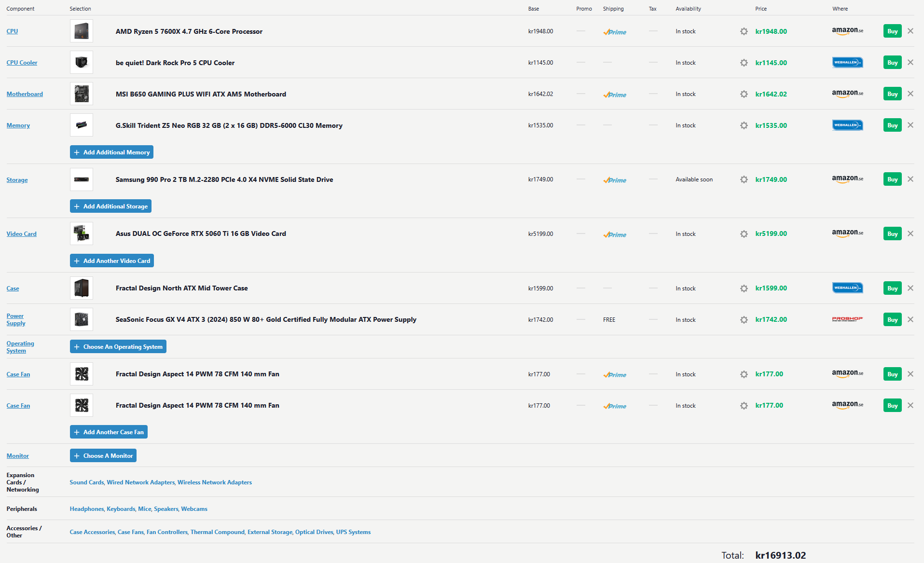Open the G.Skill Trident Z5 Neo product name
The image size is (924, 563).
pos(229,125)
